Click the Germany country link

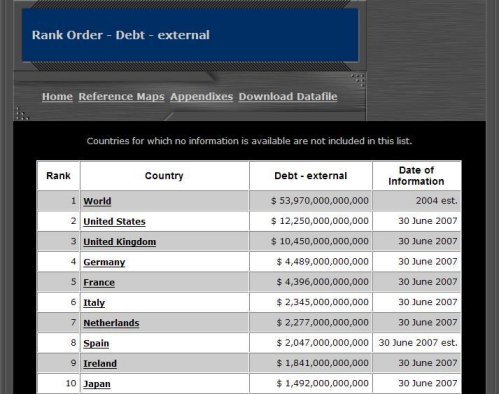pyautogui.click(x=104, y=262)
